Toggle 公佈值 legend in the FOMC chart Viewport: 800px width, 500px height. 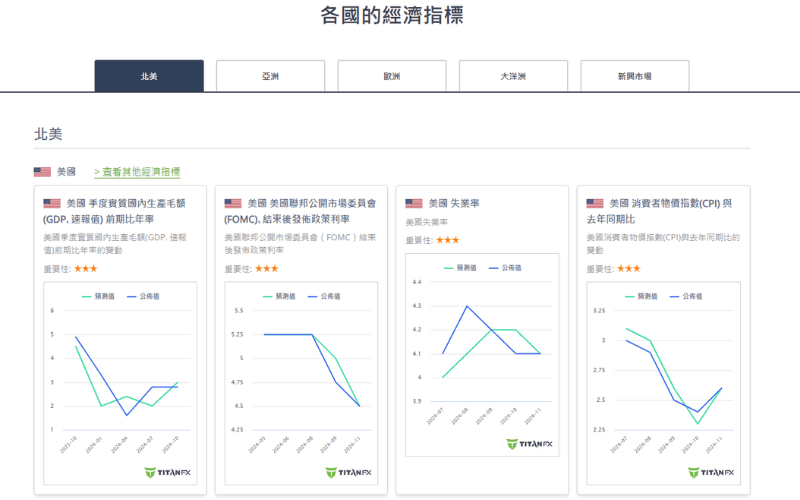[x=324, y=296]
